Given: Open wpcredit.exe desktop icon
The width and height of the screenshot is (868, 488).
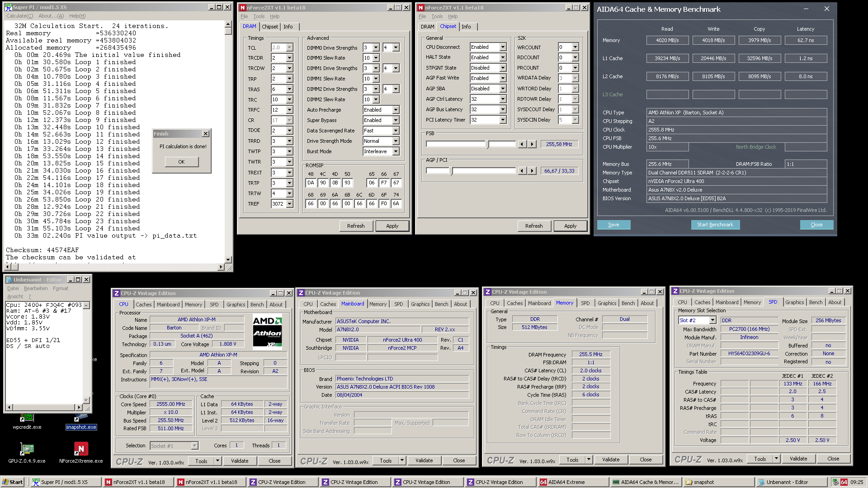Looking at the screenshot, I should coord(27,422).
